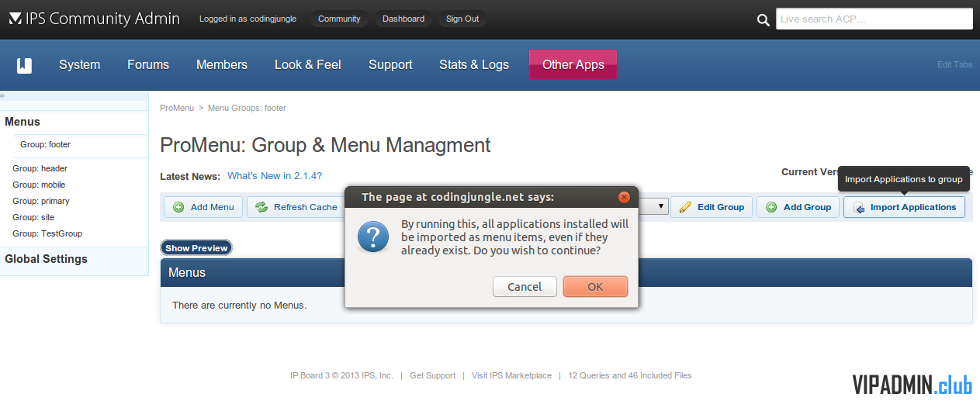
Task: Click the Import Applications button
Action: [904, 207]
